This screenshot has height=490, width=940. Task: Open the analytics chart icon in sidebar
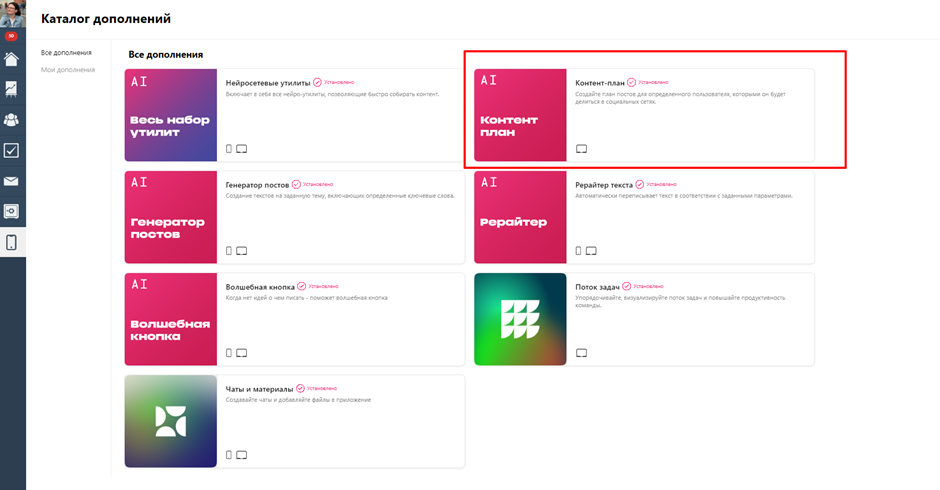pyautogui.click(x=11, y=89)
